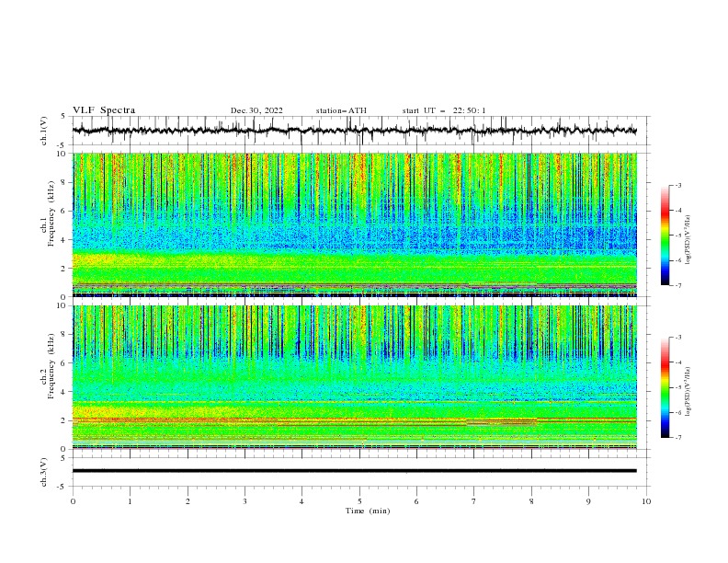The width and height of the screenshot is (728, 563).
Task: Click time axis tick label "5"
Action: click(x=359, y=501)
